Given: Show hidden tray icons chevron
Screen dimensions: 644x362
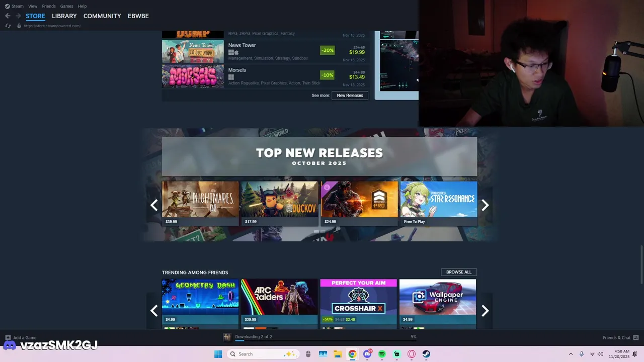Looking at the screenshot, I should coord(571,354).
